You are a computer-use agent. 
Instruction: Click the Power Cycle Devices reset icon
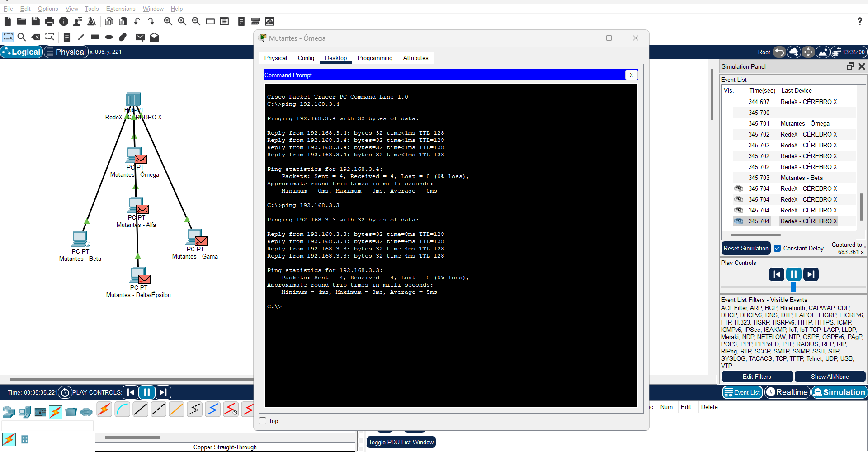(x=65, y=392)
